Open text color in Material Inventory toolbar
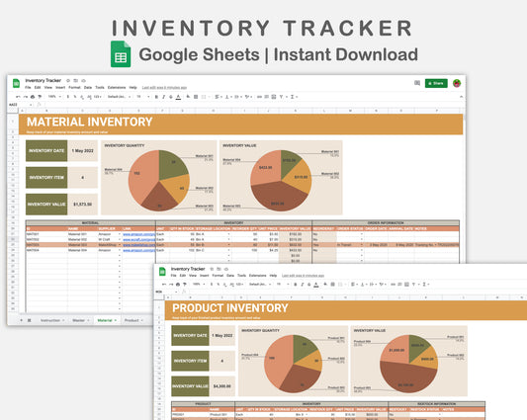The image size is (527, 420). point(178,97)
